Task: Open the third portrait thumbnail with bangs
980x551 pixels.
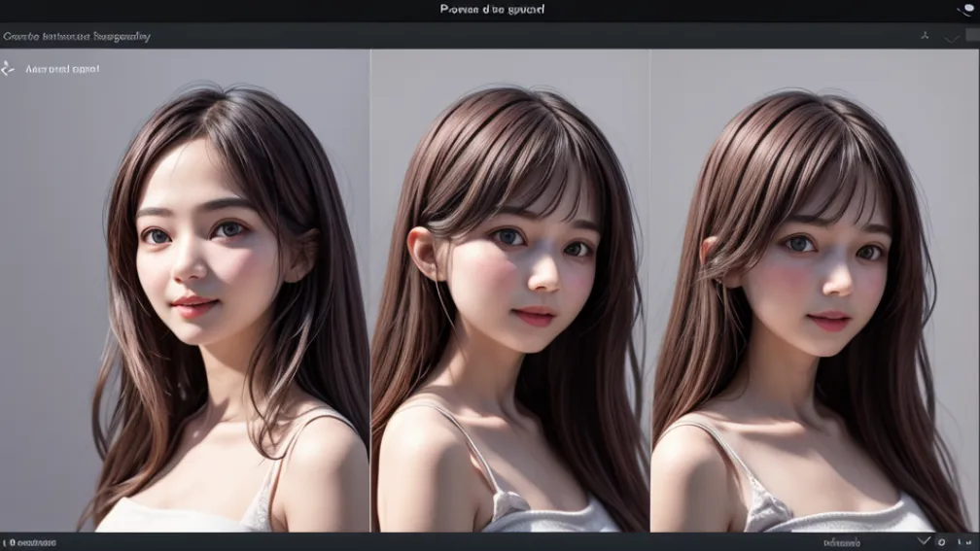Action: (x=815, y=291)
